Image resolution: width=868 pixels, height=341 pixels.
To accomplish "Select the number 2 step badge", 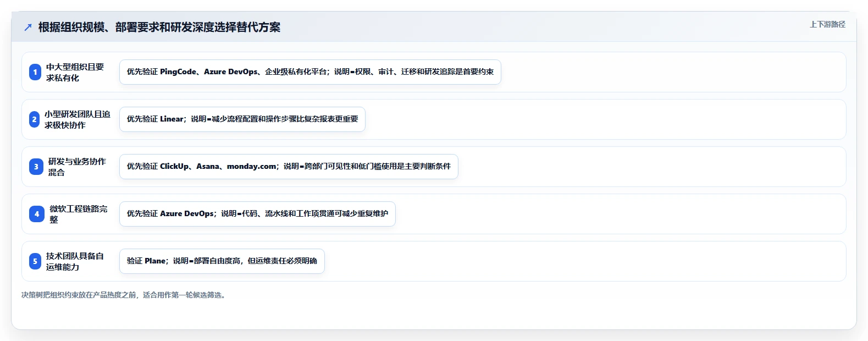I will [35, 119].
